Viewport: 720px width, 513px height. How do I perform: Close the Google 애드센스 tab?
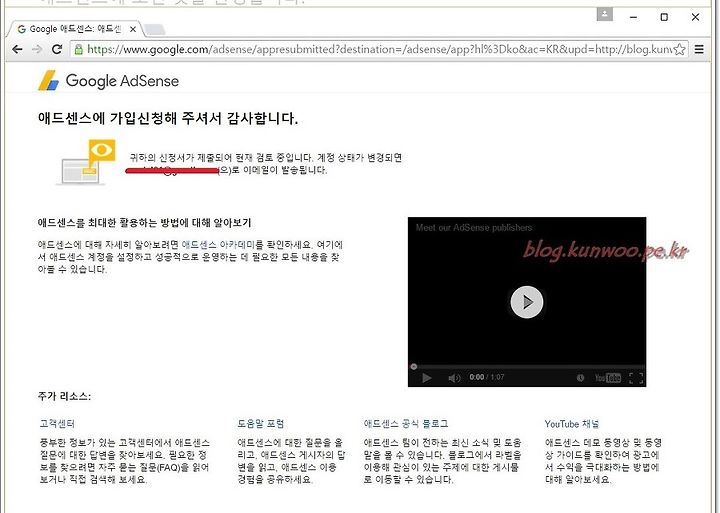[133, 29]
